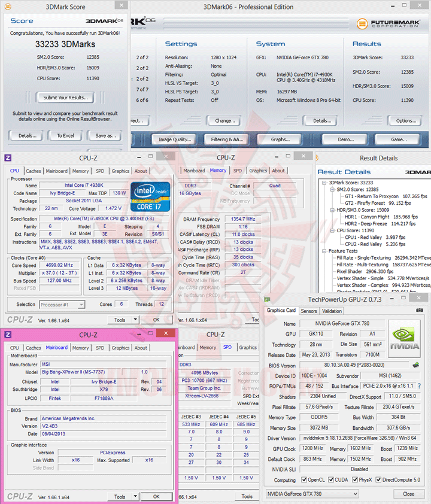The width and height of the screenshot is (431, 504).
Task: Toggle the DirectCompute 5.0 checkbox
Action: tap(378, 479)
